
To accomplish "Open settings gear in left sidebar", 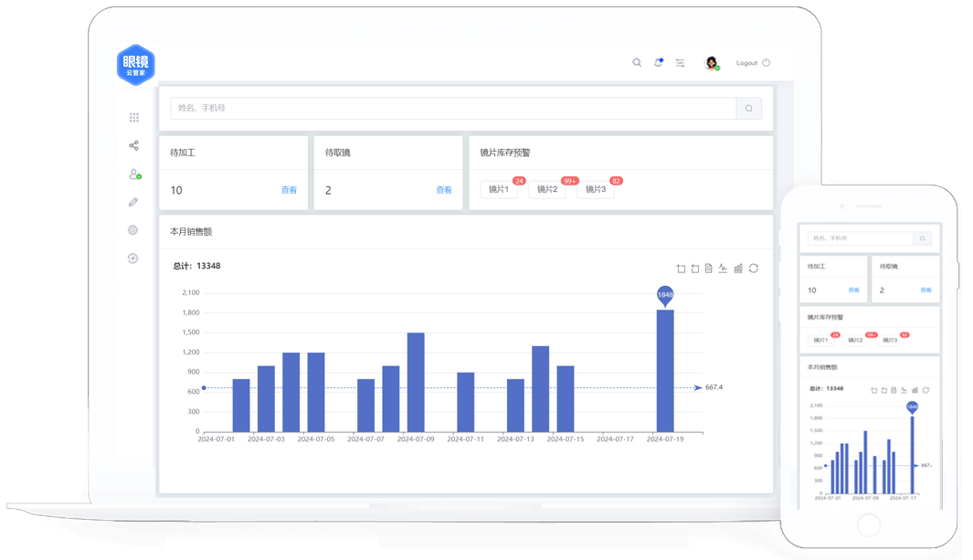I will (x=133, y=230).
